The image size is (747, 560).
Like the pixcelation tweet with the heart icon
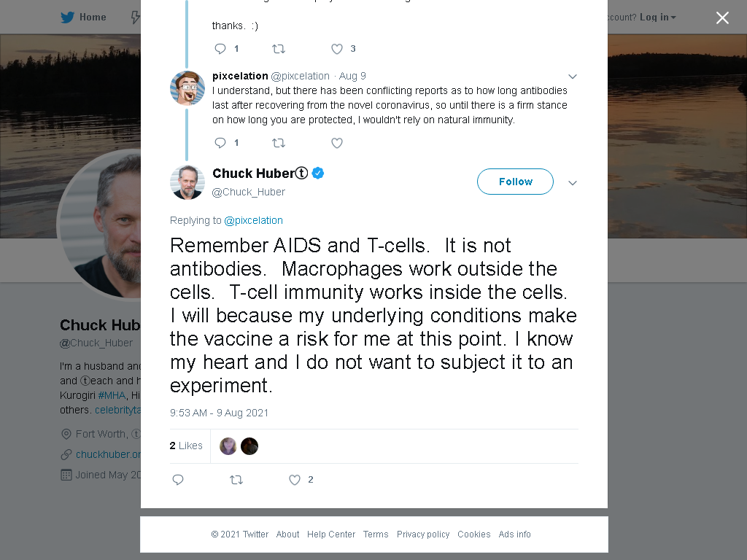click(337, 143)
